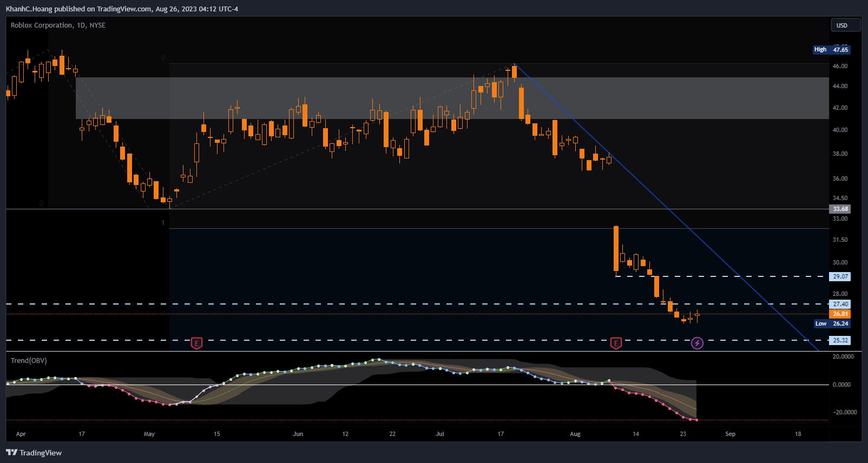Click the Apr date on time axis
Screen dimensions: 868x463
[21, 434]
